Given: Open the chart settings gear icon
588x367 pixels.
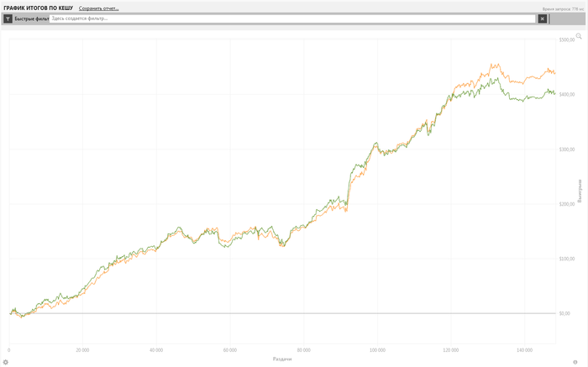Looking at the screenshot, I should pos(5,362).
